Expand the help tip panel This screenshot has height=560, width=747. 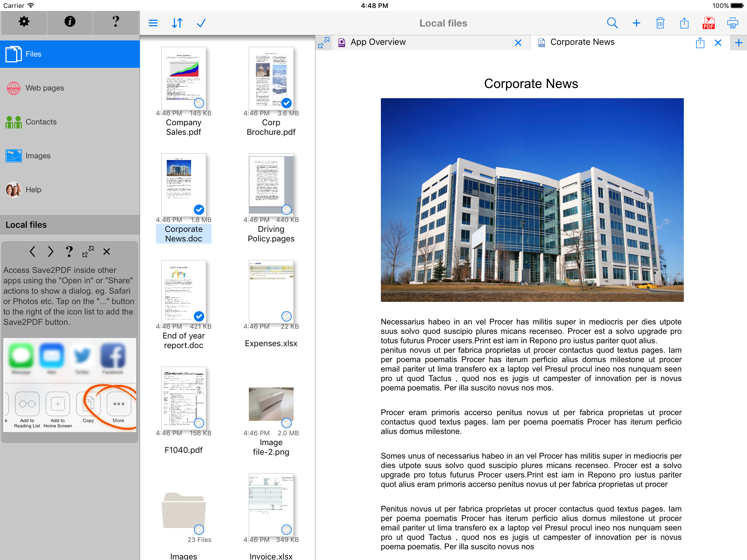[x=88, y=252]
